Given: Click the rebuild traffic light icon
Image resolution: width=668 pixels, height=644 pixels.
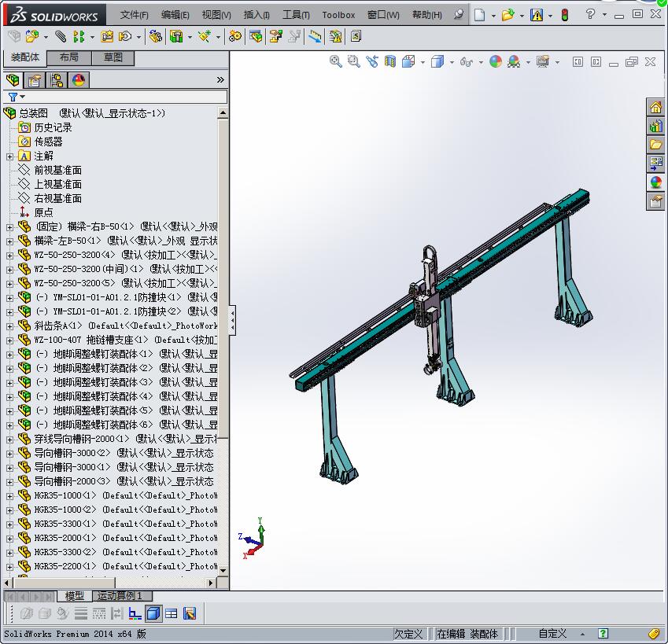Looking at the screenshot, I should tap(565, 15).
